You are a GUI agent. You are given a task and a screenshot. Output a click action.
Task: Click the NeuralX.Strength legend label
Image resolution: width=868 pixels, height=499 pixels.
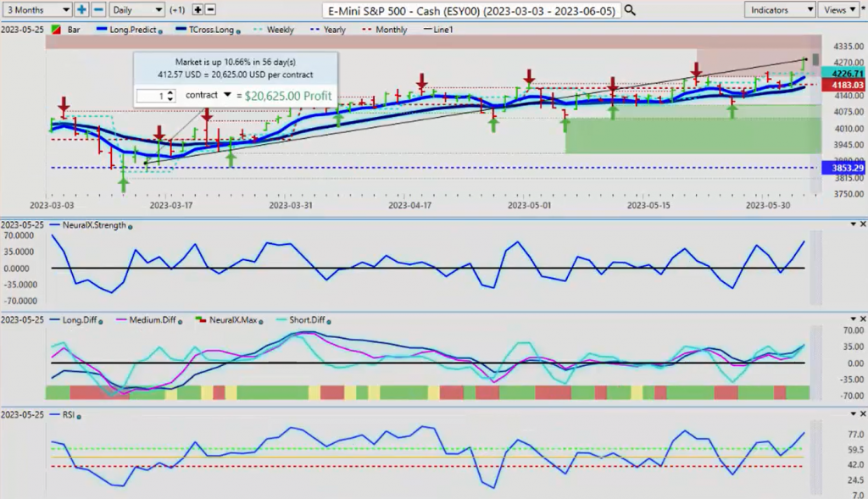[x=94, y=225]
